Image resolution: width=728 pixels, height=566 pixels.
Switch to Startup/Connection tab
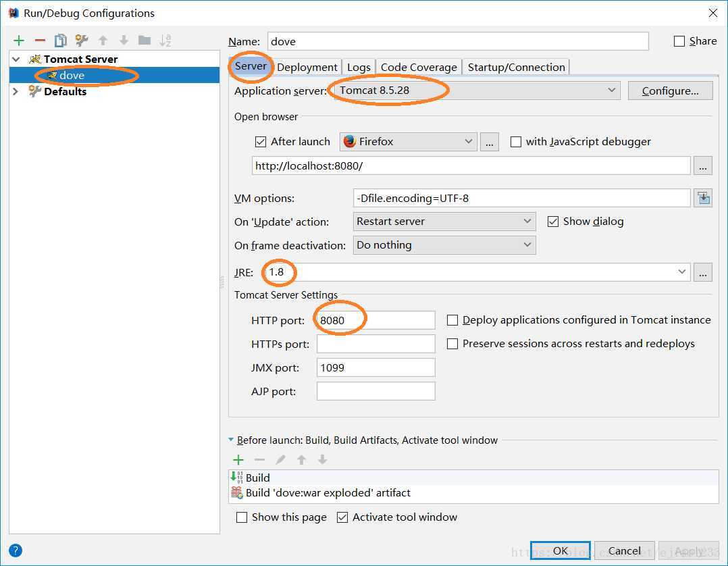[516, 68]
